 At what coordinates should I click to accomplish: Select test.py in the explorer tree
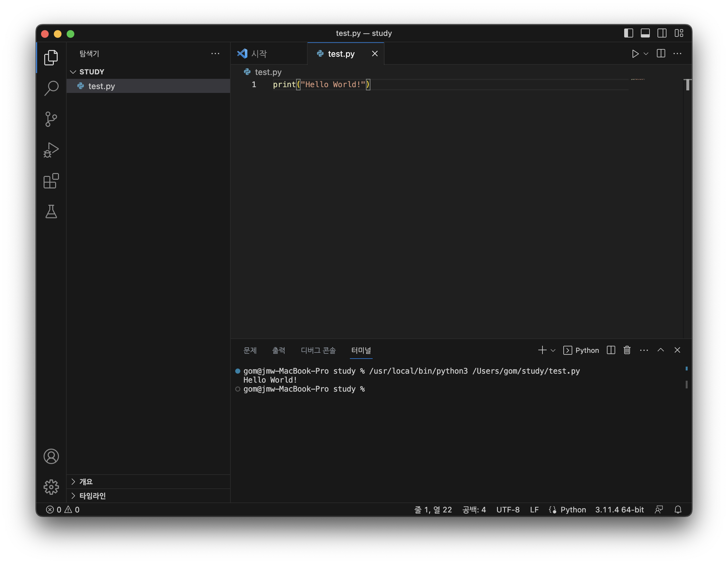[x=101, y=86]
